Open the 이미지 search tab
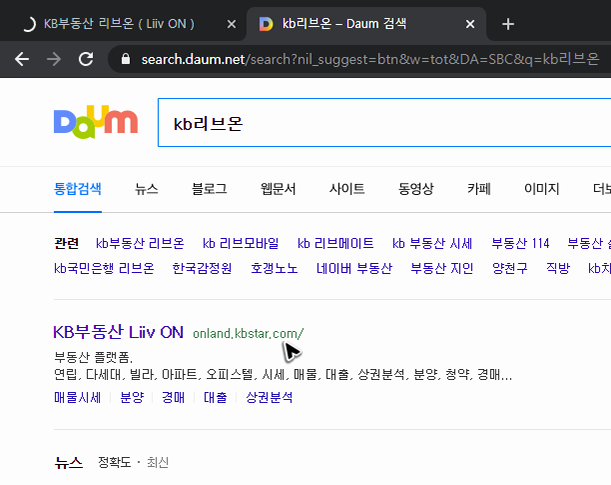This screenshot has width=611, height=485. tap(542, 189)
